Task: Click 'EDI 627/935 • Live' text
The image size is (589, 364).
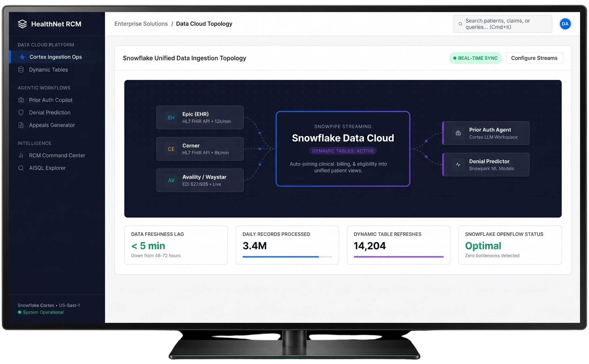Action: [201, 184]
